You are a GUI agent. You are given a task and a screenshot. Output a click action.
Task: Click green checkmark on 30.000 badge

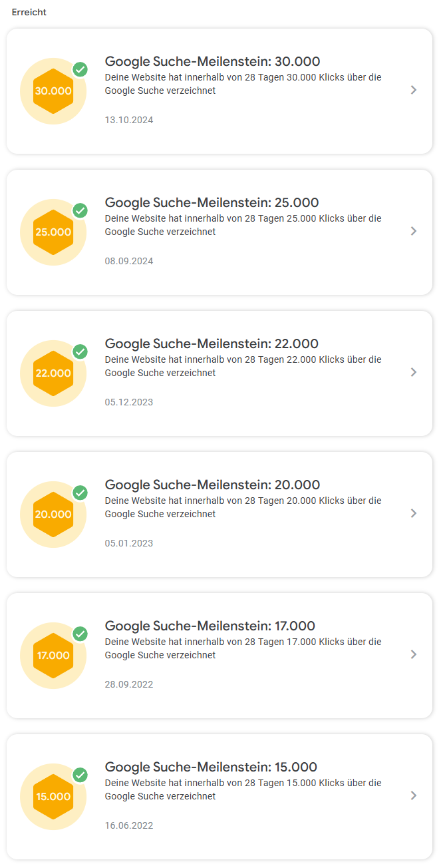[80, 69]
